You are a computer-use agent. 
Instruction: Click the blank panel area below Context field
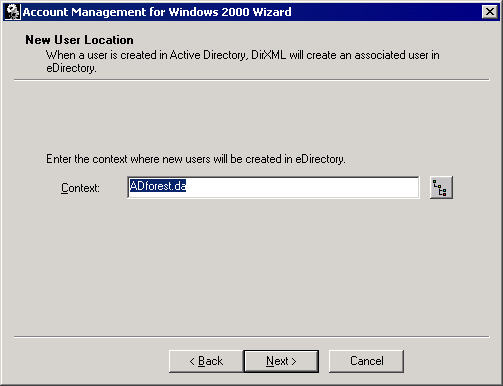[x=251, y=267]
